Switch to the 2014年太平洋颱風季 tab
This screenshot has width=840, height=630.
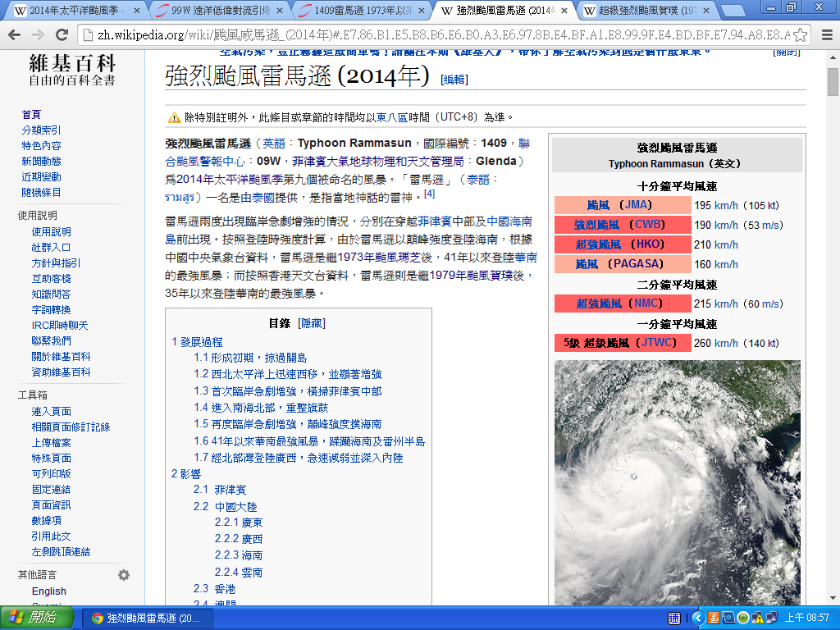[x=74, y=11]
